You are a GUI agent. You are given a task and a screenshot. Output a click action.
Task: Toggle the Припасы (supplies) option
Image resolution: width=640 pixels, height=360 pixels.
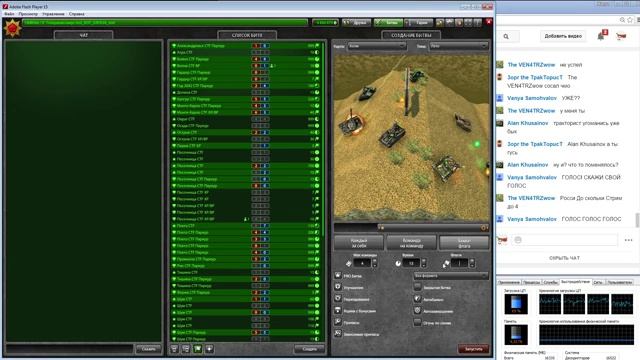(338, 322)
